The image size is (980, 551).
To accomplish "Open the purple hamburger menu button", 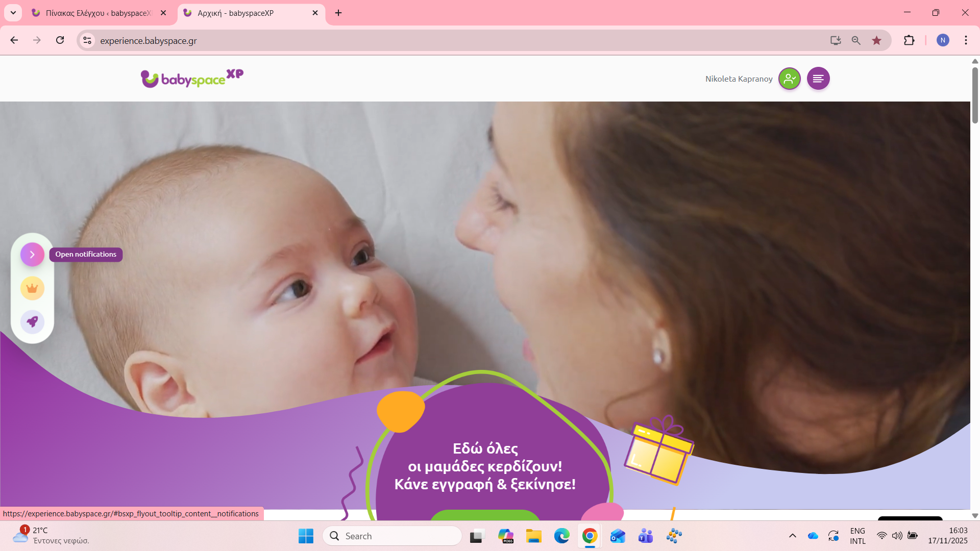I will [x=818, y=79].
